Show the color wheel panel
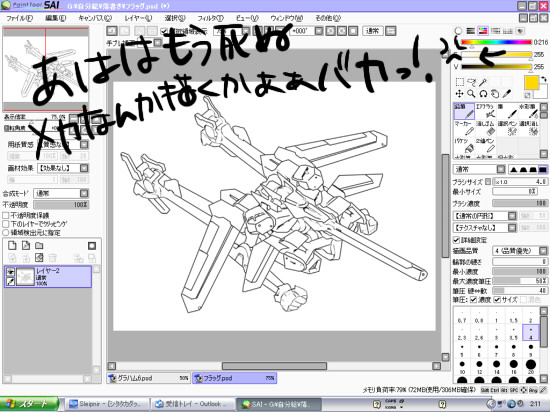Image resolution: width=550 pixels, height=412 pixels. (458, 31)
